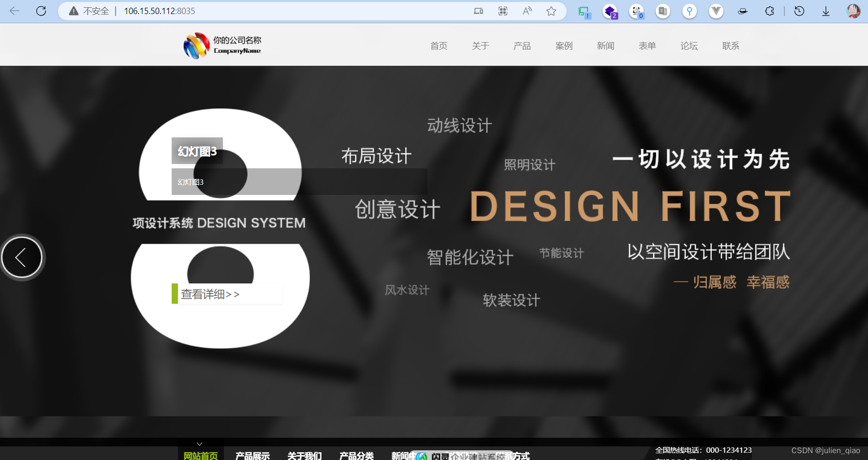
Task: Open 产品 in the top navigation
Action: pos(522,45)
